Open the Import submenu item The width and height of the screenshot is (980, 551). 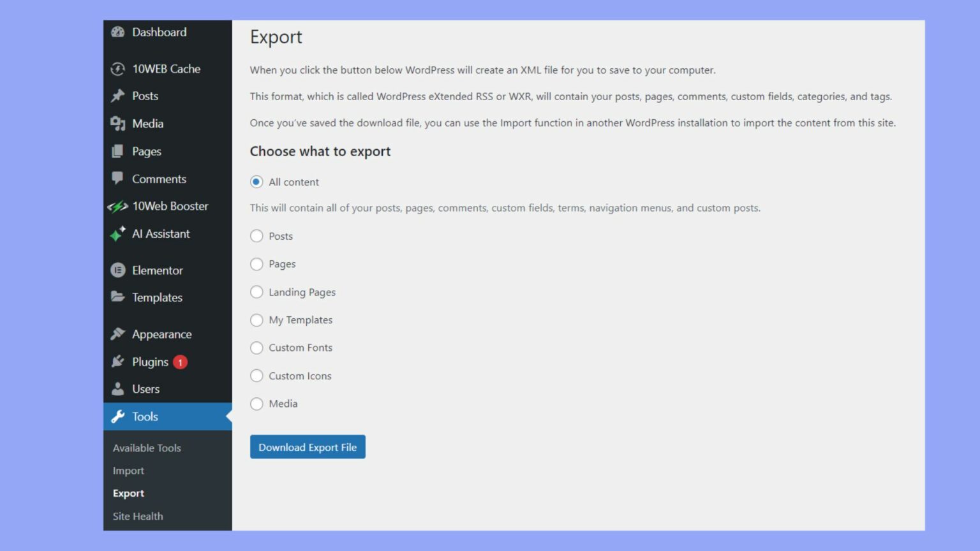128,471
